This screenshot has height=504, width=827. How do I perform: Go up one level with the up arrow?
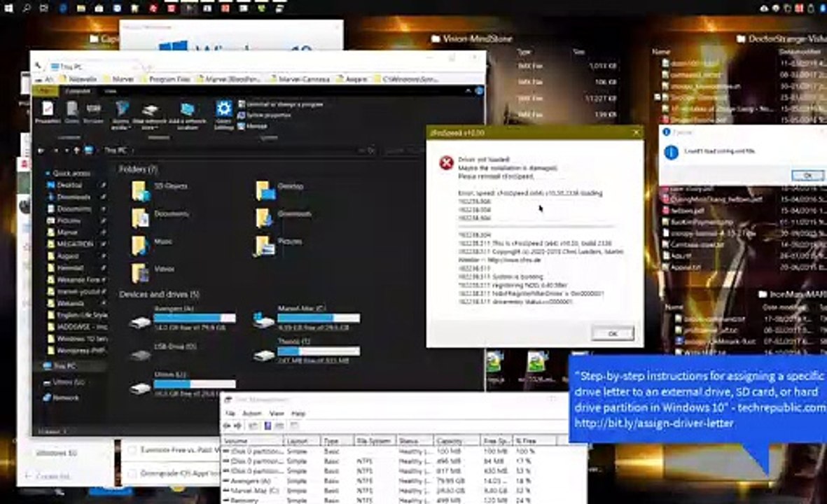(76, 150)
